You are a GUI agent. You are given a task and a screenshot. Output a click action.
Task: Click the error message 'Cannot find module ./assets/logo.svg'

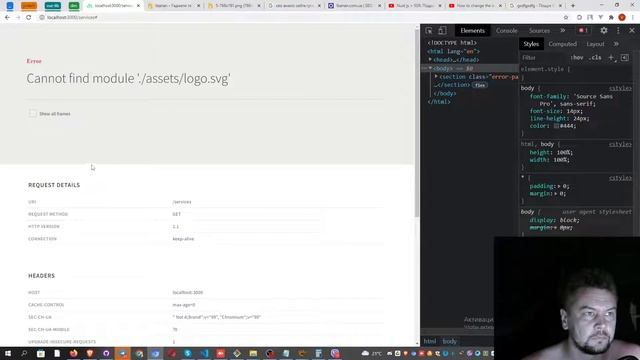pos(128,78)
